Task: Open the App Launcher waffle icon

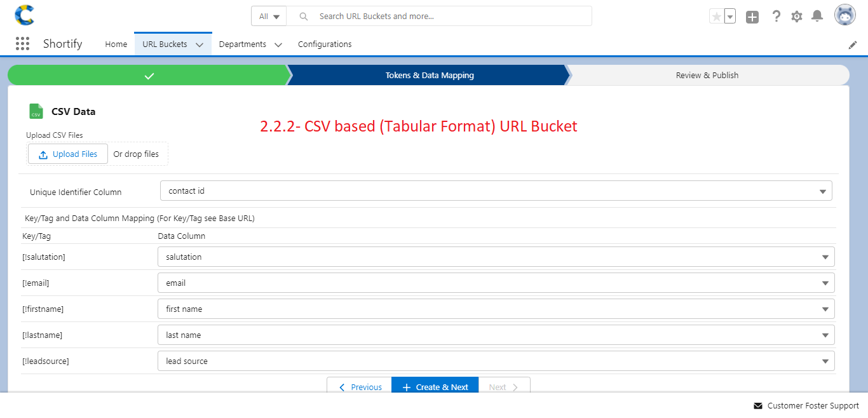Action: click(x=23, y=43)
